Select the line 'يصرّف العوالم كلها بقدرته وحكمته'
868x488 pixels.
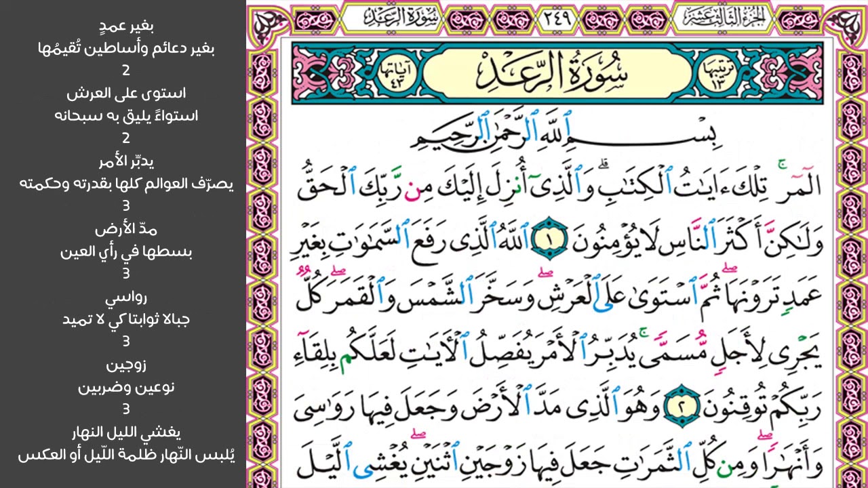click(x=126, y=184)
